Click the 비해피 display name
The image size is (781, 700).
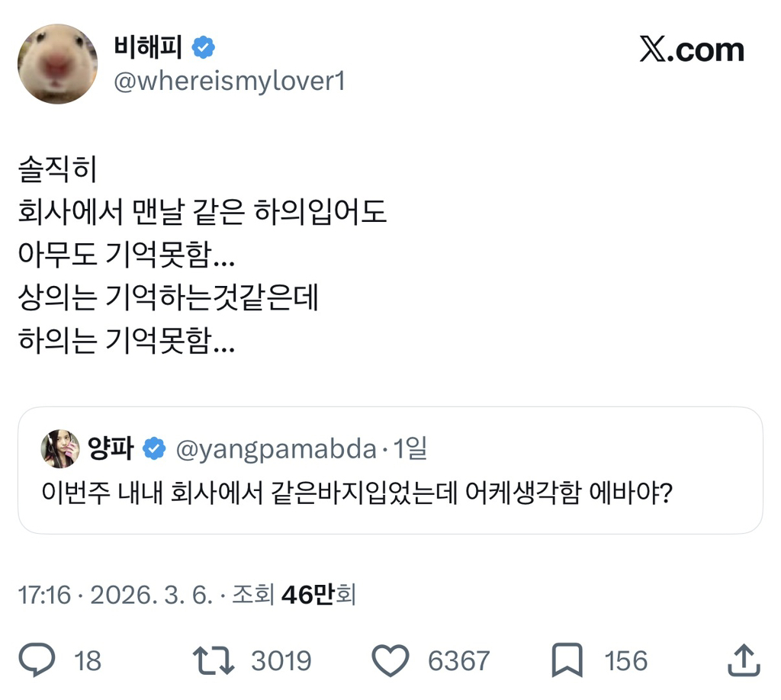[148, 48]
